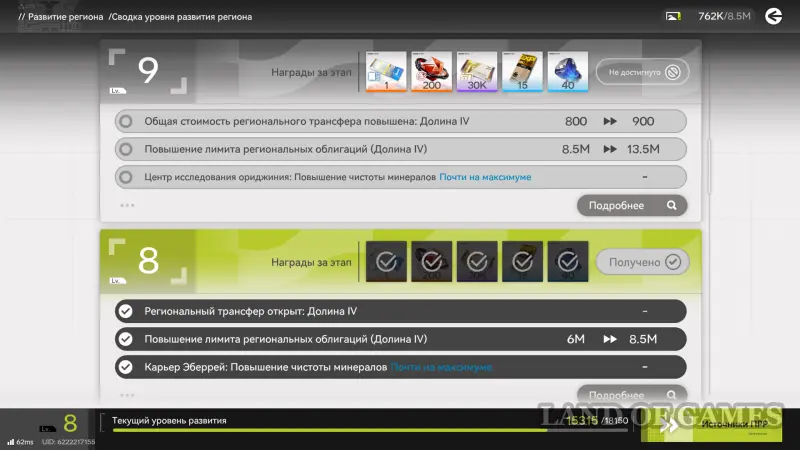Select the blue crystal reward with quantity 40
800x450 pixels.
click(566, 72)
